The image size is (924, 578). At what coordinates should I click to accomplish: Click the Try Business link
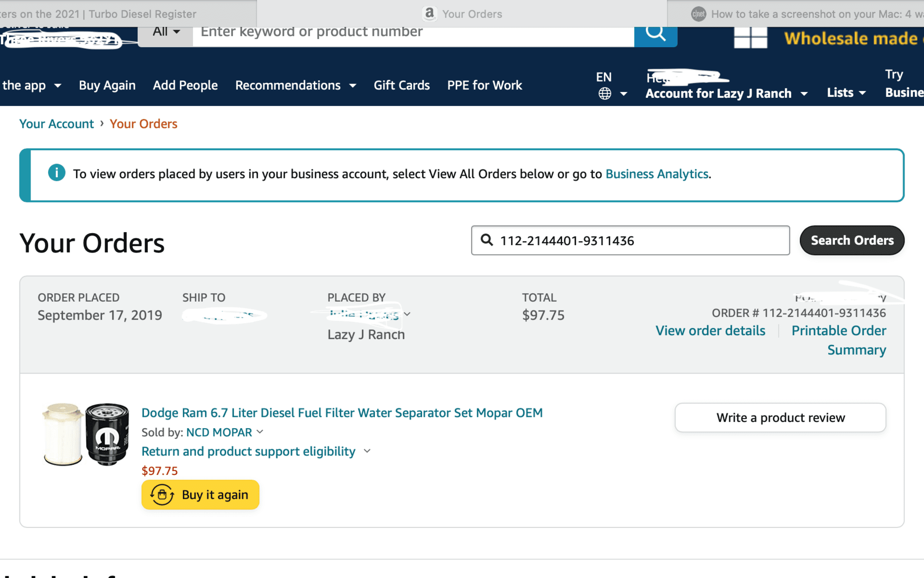[x=904, y=84]
